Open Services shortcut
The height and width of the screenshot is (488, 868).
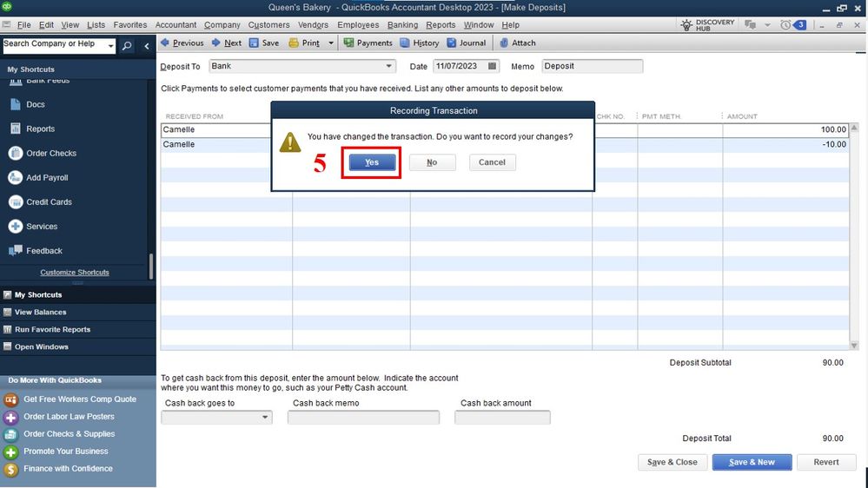(33, 227)
